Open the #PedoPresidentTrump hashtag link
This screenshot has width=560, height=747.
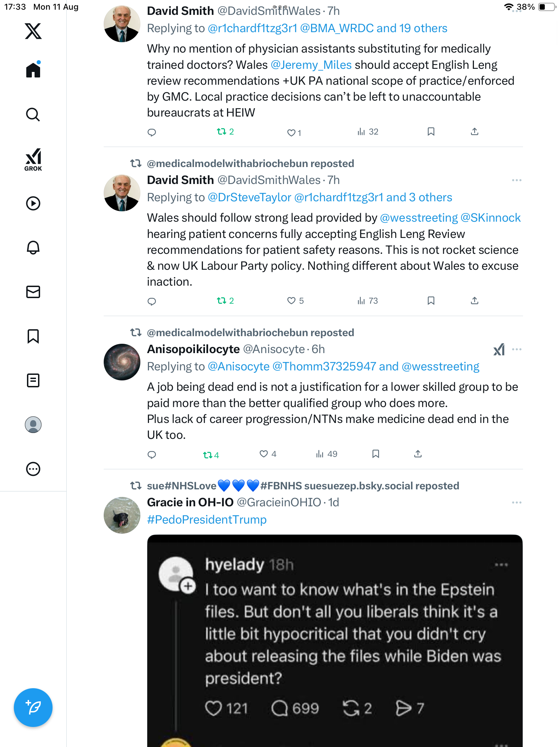tap(207, 519)
